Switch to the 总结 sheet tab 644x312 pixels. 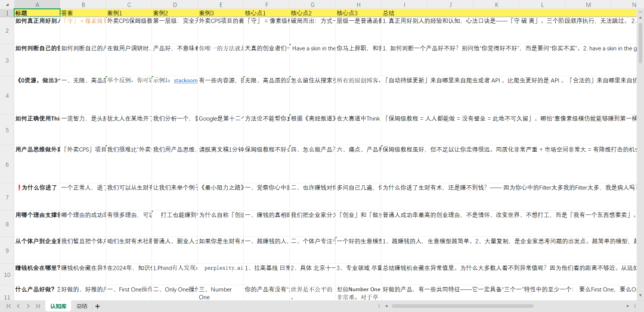click(82, 306)
